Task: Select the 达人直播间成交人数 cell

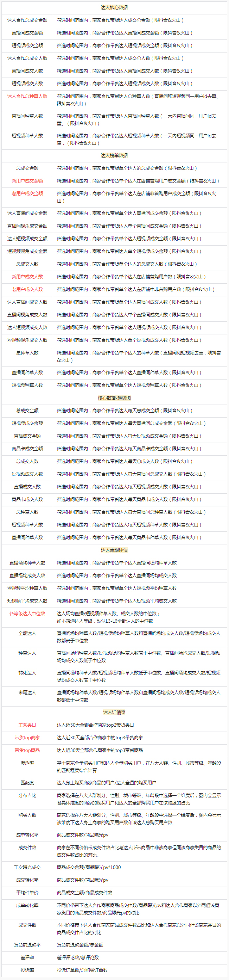Action: click(27, 302)
